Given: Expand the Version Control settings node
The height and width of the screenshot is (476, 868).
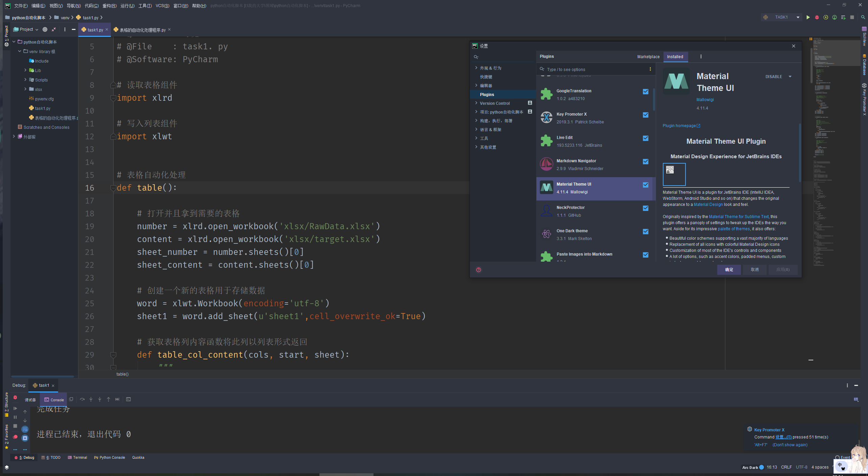Looking at the screenshot, I should [476, 103].
